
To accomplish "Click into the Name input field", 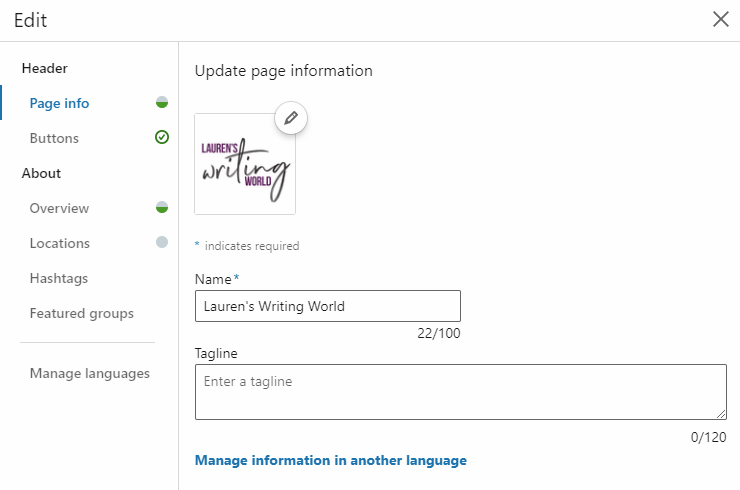I will point(328,306).
